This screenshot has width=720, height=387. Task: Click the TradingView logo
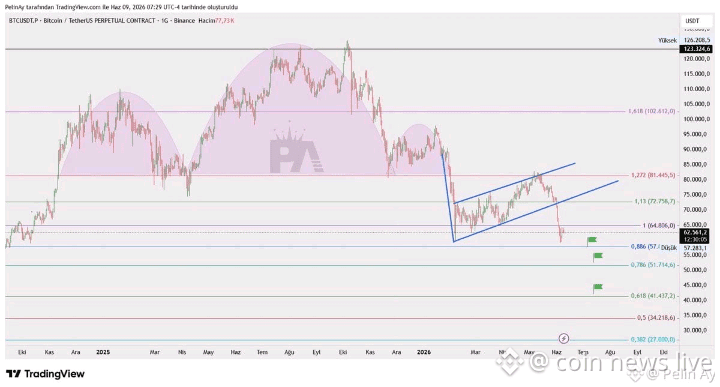[x=45, y=374]
